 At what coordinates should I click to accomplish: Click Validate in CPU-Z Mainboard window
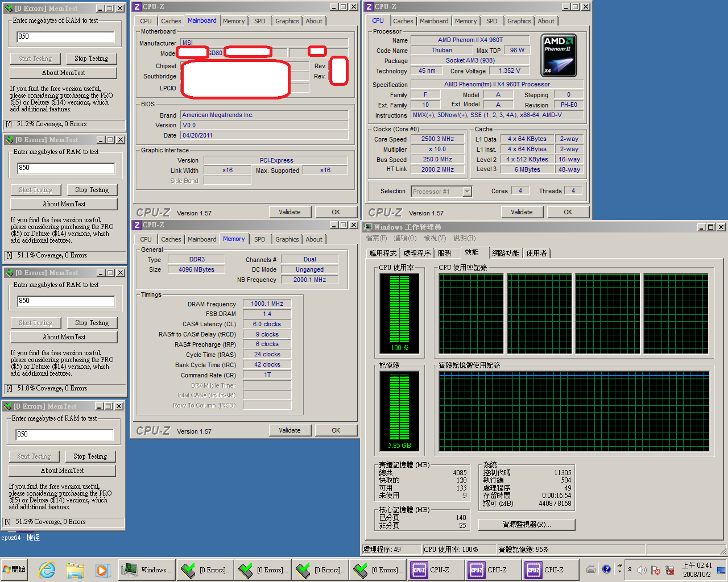[x=289, y=212]
